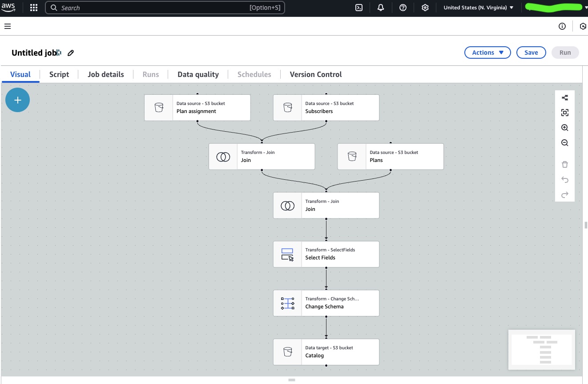
Task: Click the graph layout icon atop canvas toolbar
Action: (x=564, y=97)
